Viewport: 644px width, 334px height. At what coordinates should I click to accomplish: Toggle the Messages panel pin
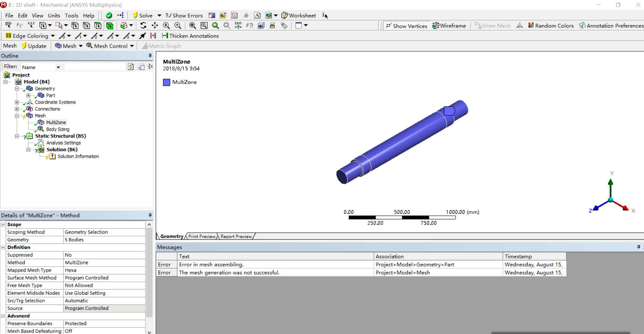pos(638,247)
